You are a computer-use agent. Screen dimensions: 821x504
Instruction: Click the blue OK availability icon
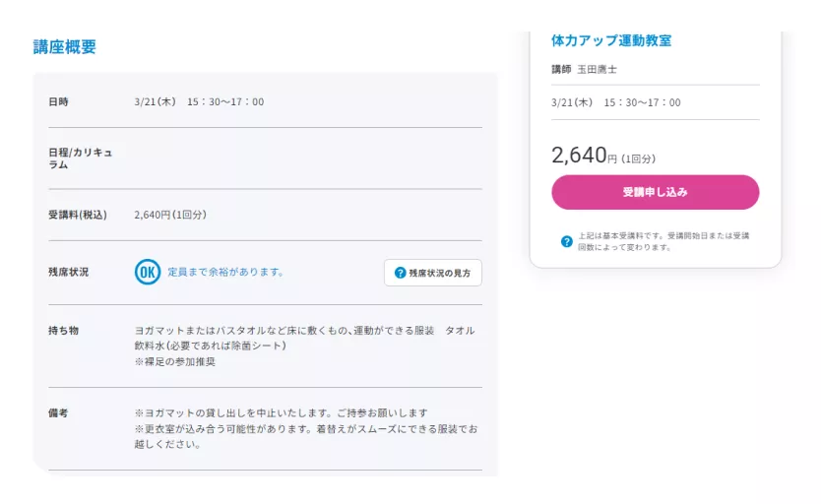click(148, 272)
